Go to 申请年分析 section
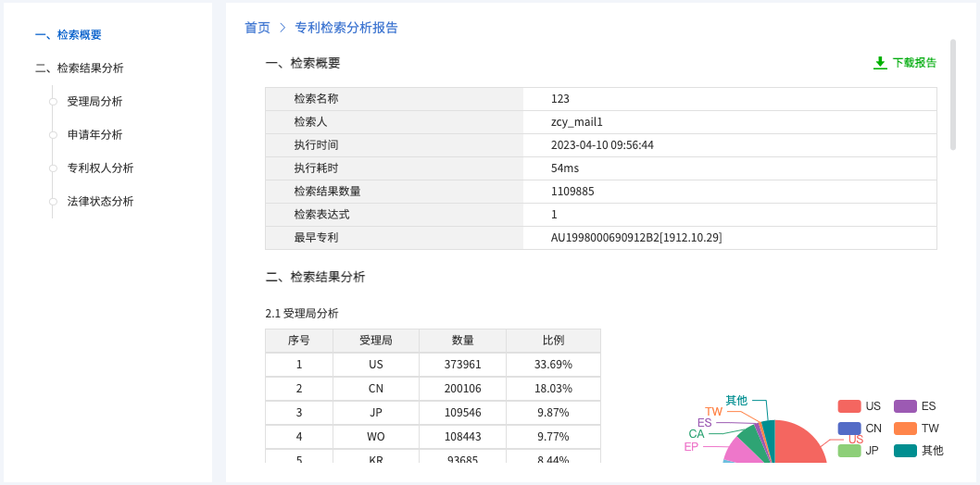The image size is (980, 485). click(94, 135)
